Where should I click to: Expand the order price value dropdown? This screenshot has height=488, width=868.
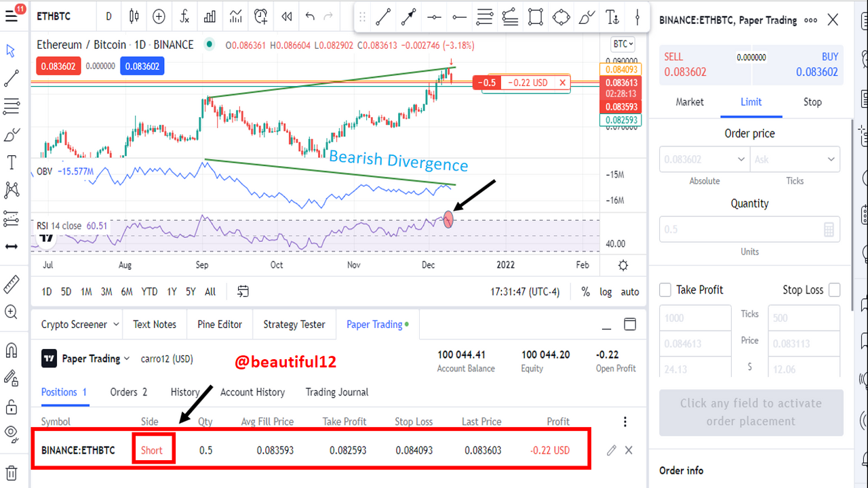[x=741, y=159]
